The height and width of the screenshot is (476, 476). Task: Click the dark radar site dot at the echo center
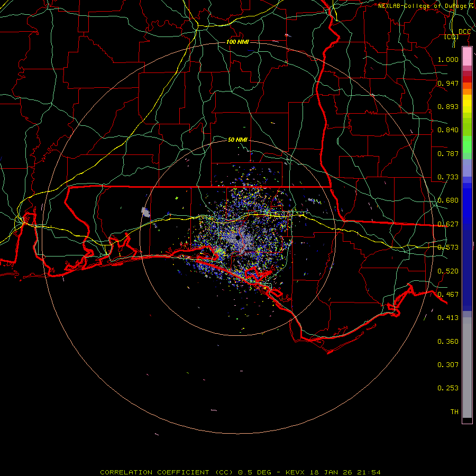pos(237,238)
